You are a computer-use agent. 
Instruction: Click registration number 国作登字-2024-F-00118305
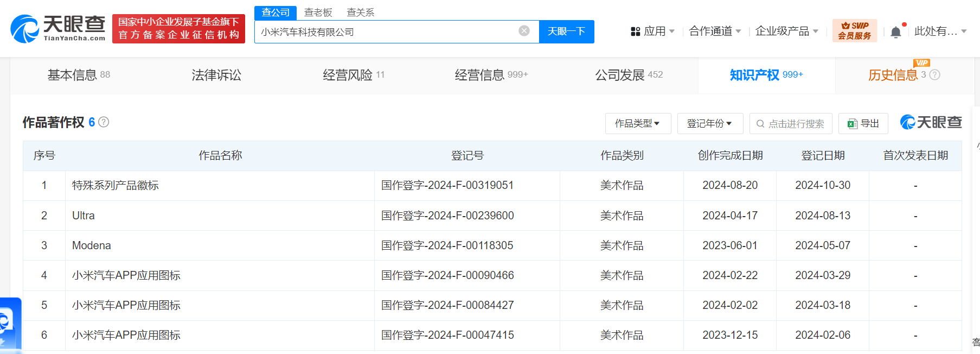(x=447, y=245)
